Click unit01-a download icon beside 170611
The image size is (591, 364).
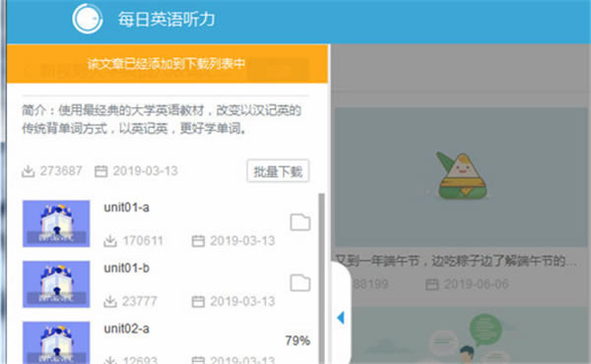(x=110, y=241)
